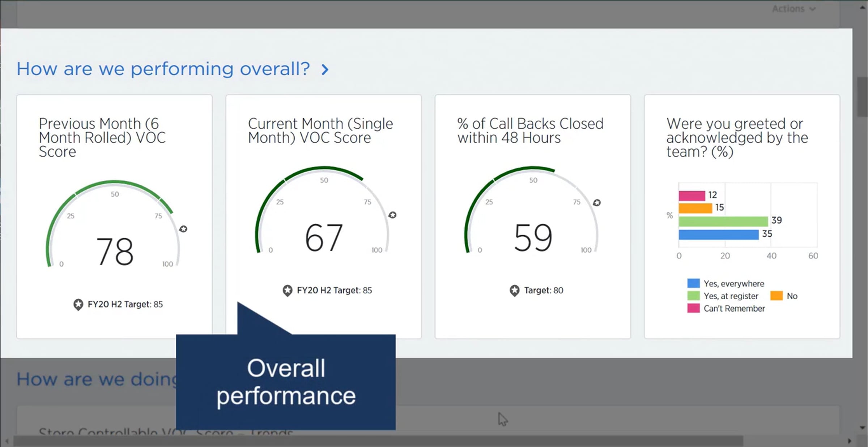The image size is (868, 447).
Task: Click the star icon under the Previous Month gauge
Action: coord(78,304)
